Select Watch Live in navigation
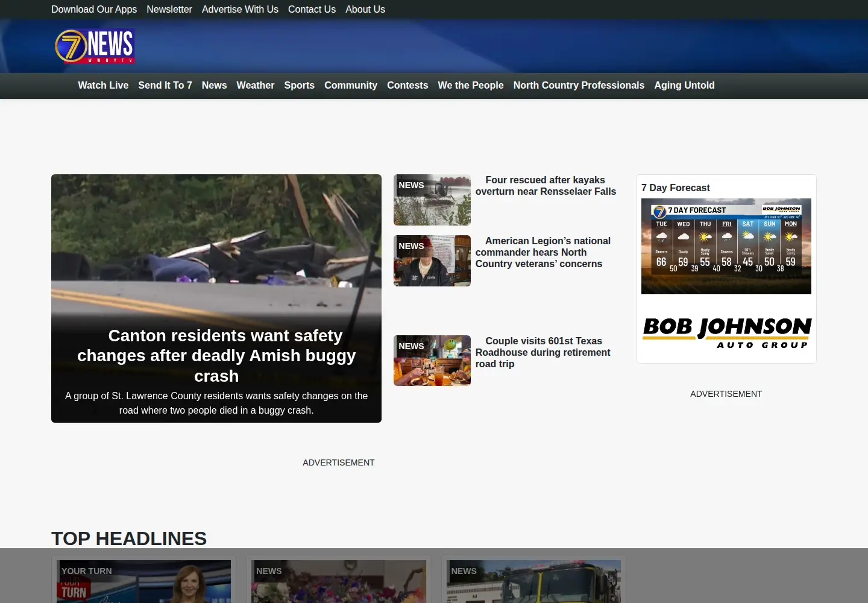This screenshot has height=603, width=868. 103,86
